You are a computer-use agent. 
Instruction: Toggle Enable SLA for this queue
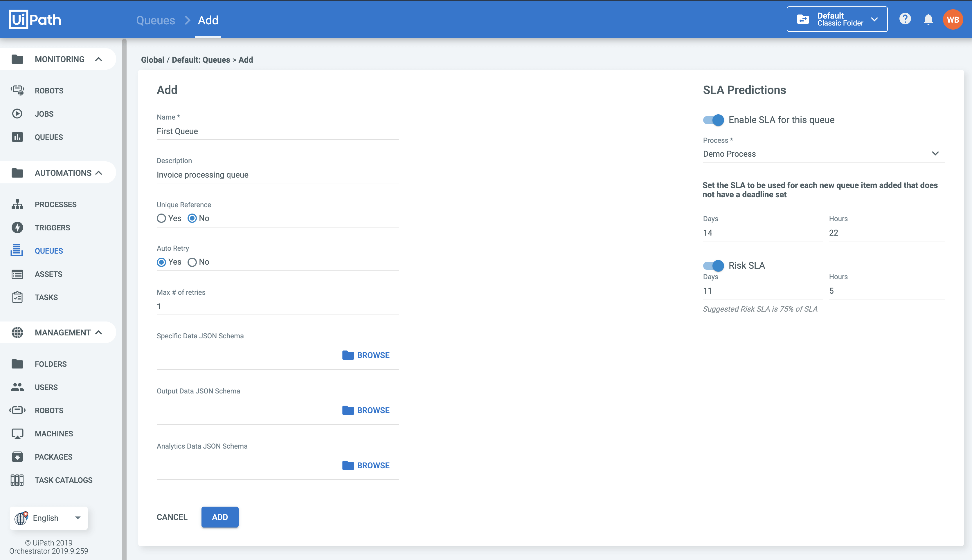tap(713, 120)
